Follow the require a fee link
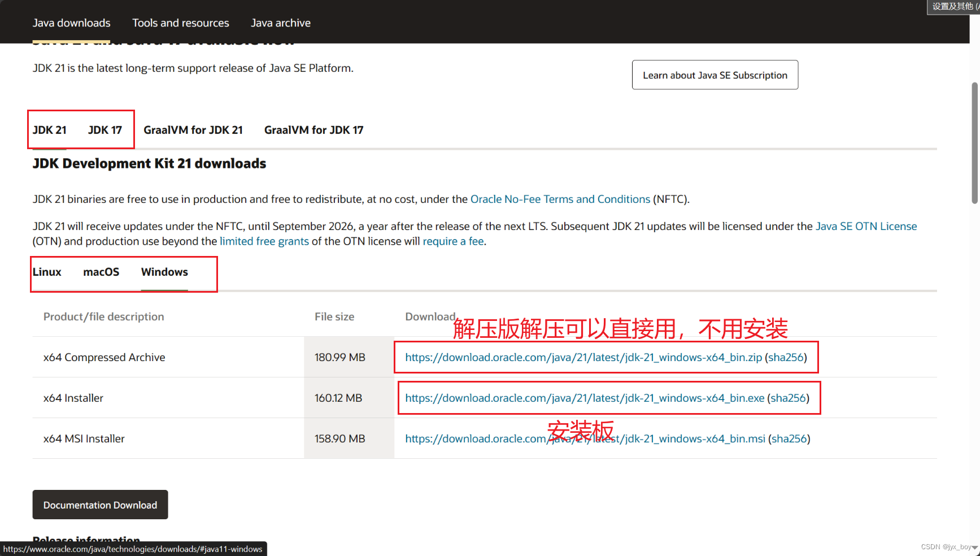 (454, 241)
